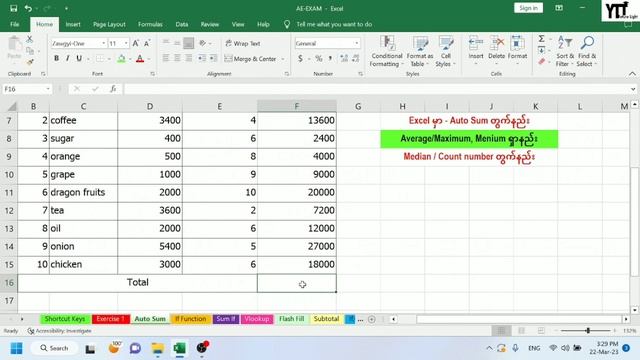Switch to Page Layout view in status bar

[521, 331]
